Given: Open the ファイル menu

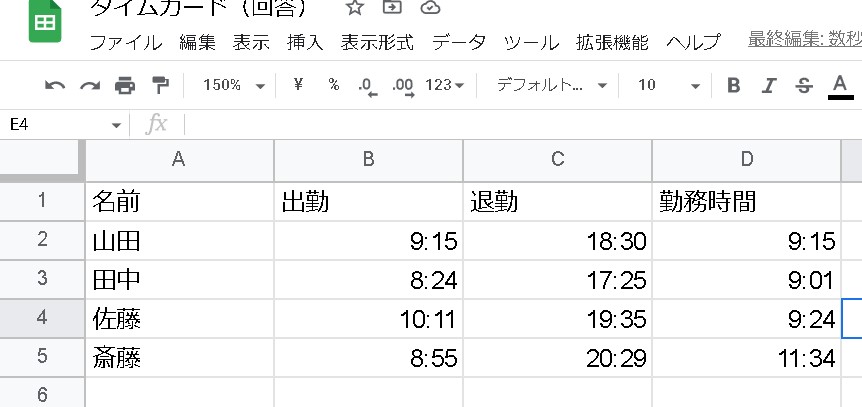Looking at the screenshot, I should point(126,42).
